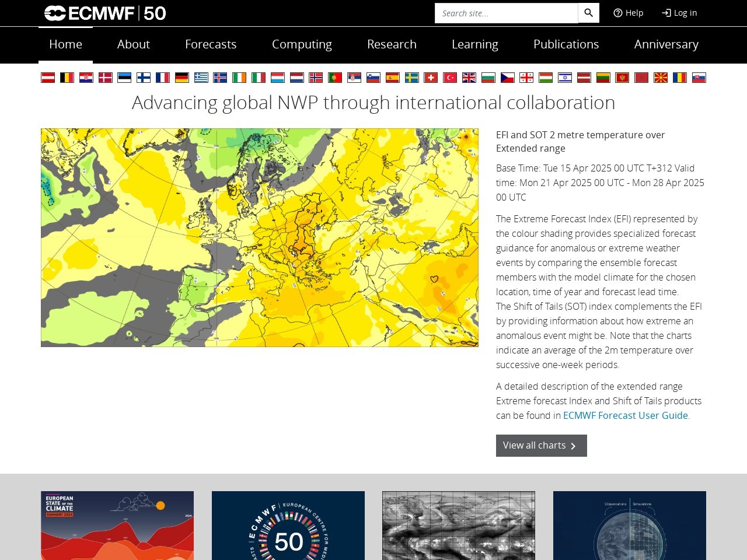This screenshot has height=560, width=747.
Task: Open the Forecasts menu
Action: (x=211, y=44)
